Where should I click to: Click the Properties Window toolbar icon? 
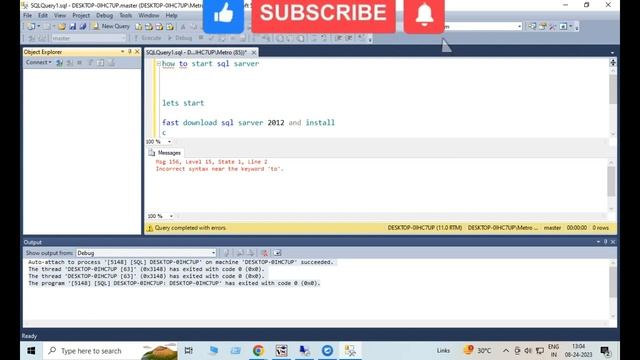(542, 27)
